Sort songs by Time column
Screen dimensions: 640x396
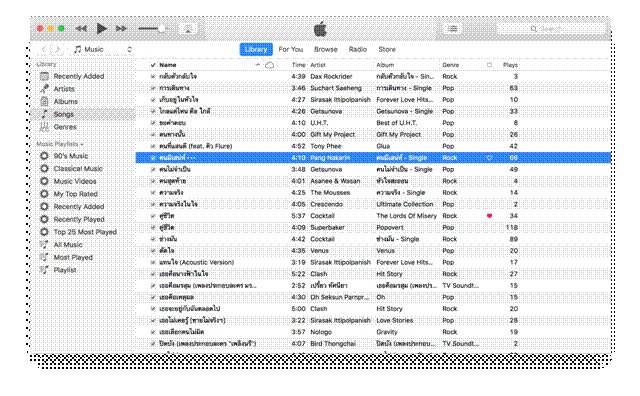pyautogui.click(x=298, y=65)
